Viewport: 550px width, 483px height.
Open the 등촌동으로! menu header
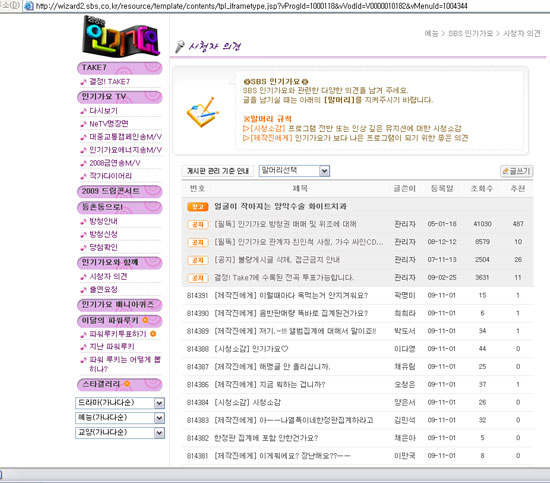point(120,207)
